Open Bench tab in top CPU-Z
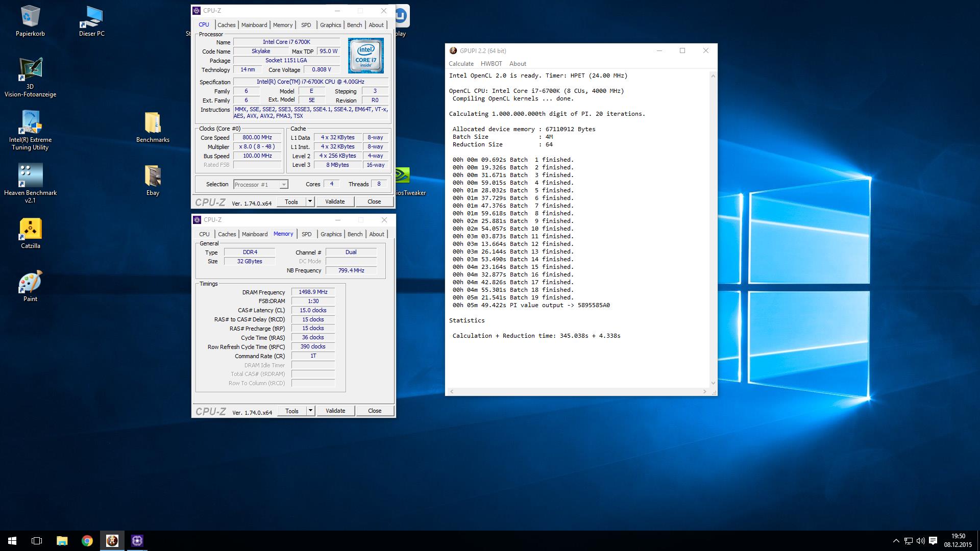Image resolution: width=980 pixels, height=551 pixels. (354, 25)
